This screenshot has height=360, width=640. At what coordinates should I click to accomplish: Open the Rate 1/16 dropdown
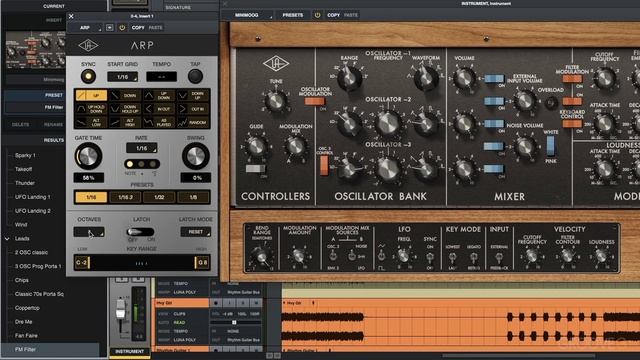click(141, 148)
